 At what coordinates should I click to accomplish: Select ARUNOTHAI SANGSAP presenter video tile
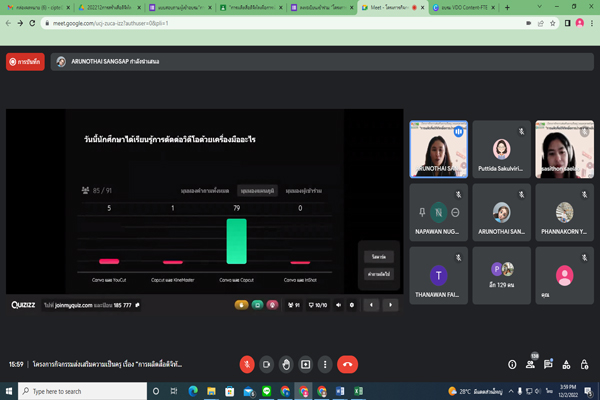[438, 148]
